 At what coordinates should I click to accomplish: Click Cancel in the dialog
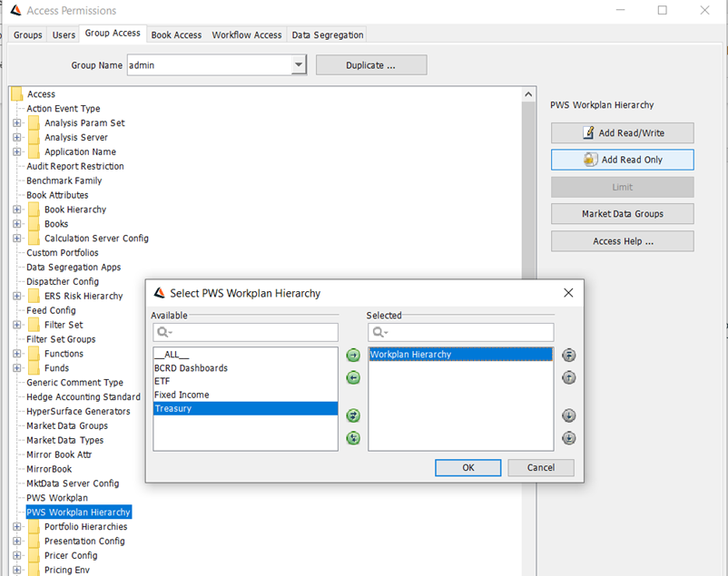541,467
